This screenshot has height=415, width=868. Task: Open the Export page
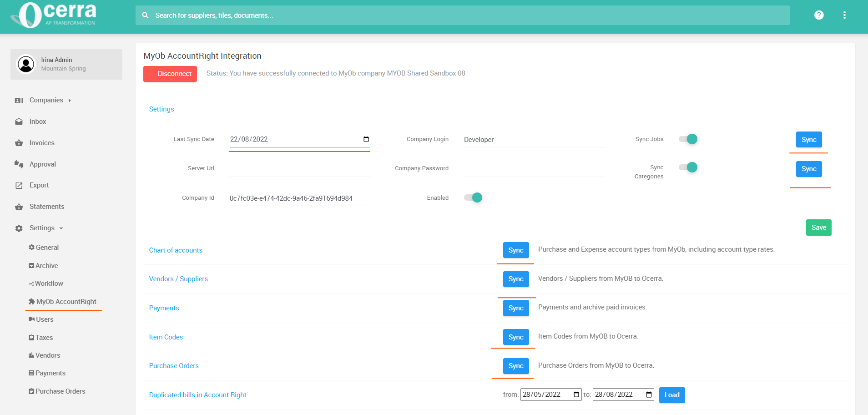39,185
